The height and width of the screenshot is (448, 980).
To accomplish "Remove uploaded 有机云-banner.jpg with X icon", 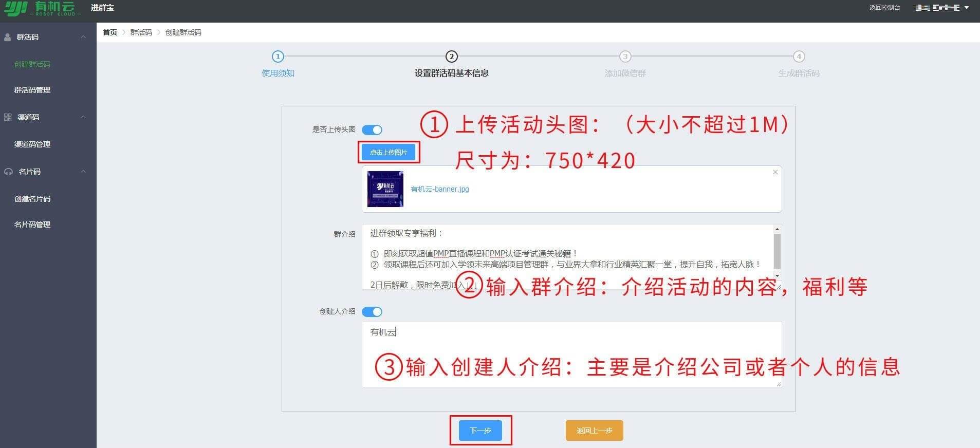I will point(775,172).
